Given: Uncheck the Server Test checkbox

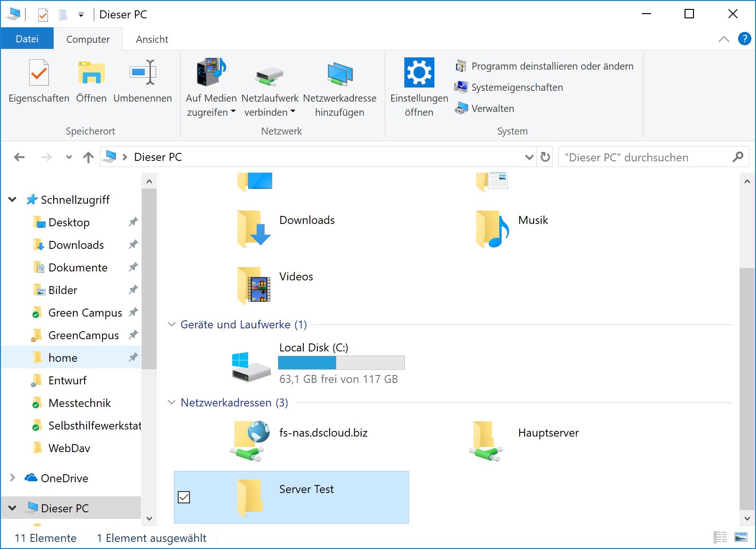Looking at the screenshot, I should click(x=184, y=497).
